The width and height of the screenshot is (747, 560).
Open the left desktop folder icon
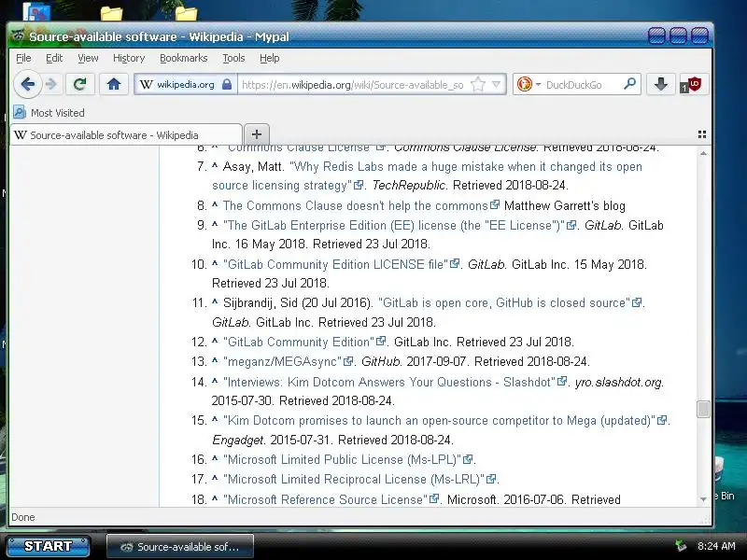[x=111, y=13]
